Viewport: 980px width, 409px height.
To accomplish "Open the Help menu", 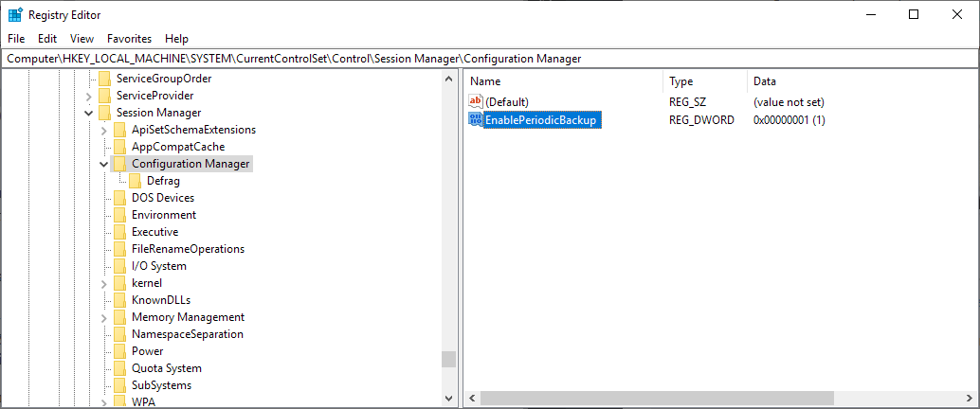I will [177, 39].
